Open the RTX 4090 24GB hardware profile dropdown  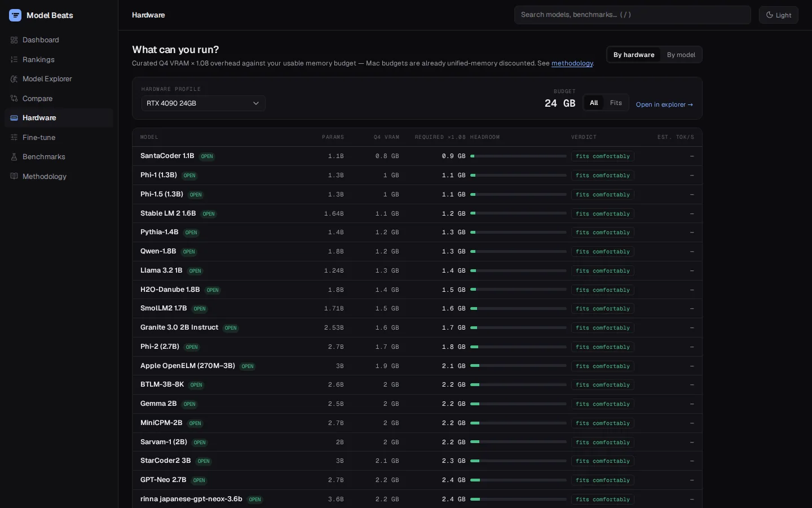pos(203,103)
